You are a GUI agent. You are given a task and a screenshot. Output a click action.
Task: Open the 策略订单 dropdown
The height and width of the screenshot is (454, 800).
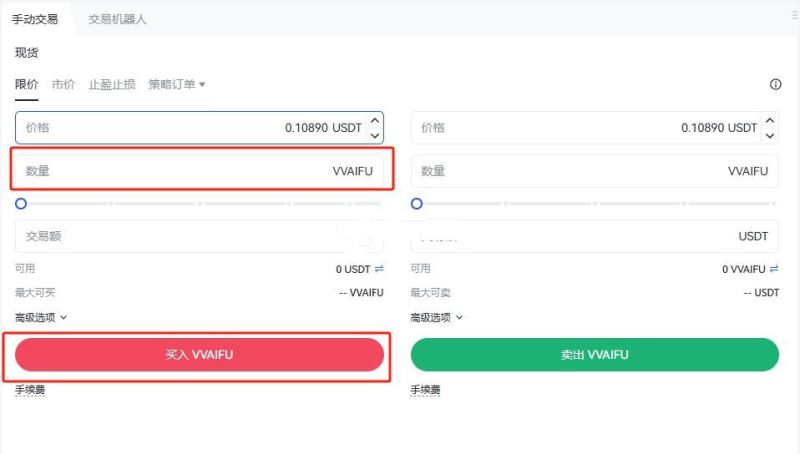pyautogui.click(x=177, y=85)
